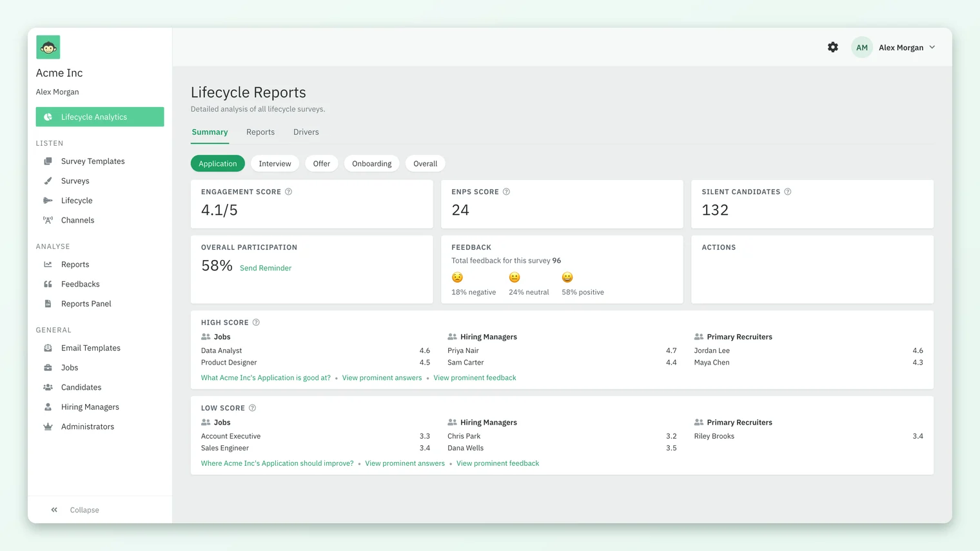This screenshot has height=551, width=980.
Task: Click the Survey Templates sidebar icon
Action: point(48,161)
